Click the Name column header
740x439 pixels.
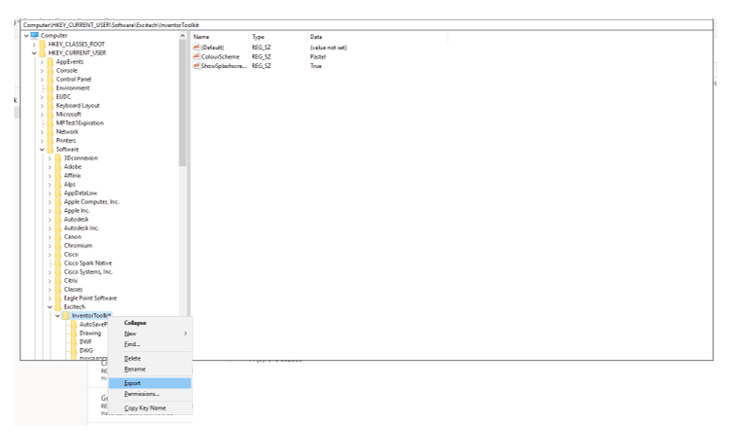[200, 37]
